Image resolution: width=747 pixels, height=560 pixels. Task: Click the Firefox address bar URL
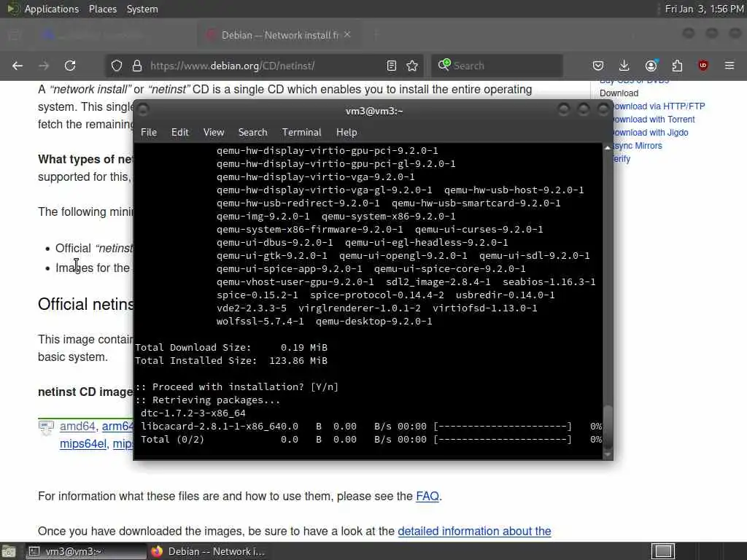point(232,66)
